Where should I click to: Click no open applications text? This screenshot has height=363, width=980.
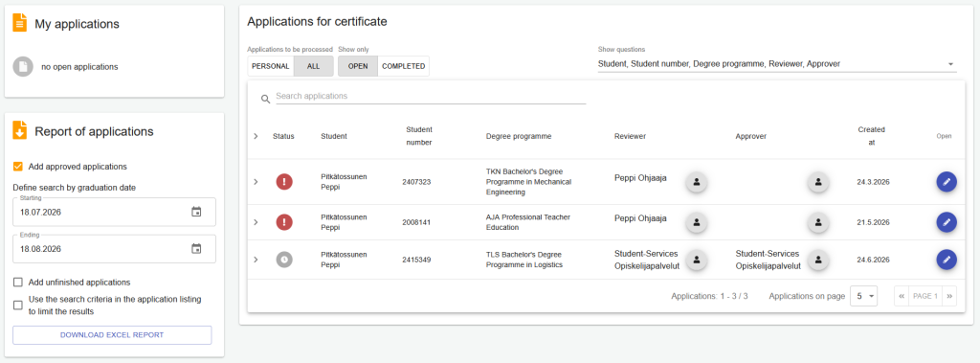(x=79, y=66)
